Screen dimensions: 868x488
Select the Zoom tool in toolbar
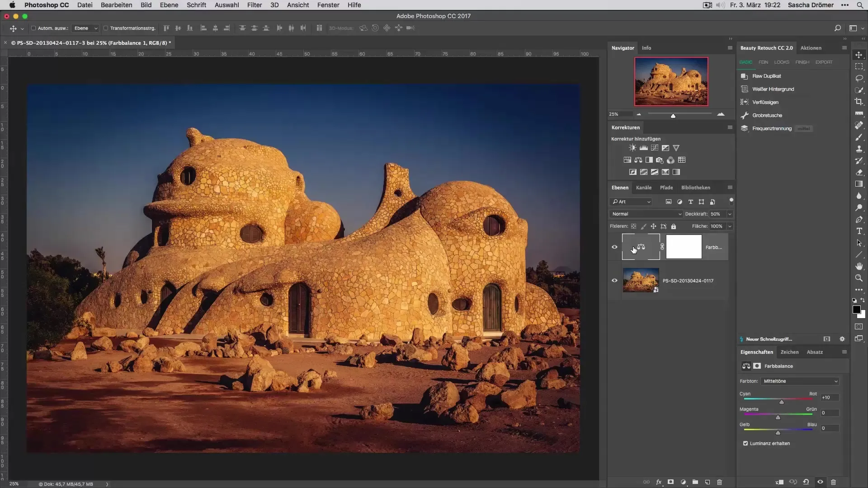pyautogui.click(x=859, y=278)
